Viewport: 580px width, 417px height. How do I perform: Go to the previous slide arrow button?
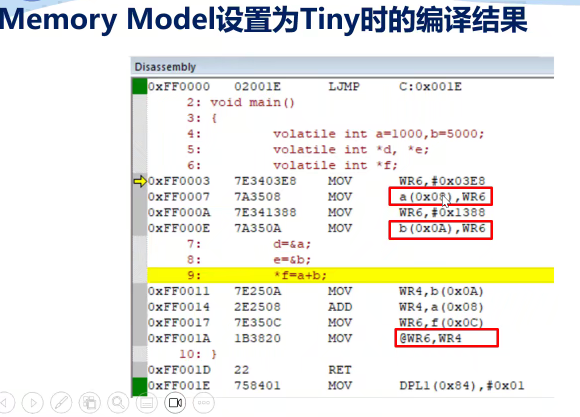tap(5, 403)
